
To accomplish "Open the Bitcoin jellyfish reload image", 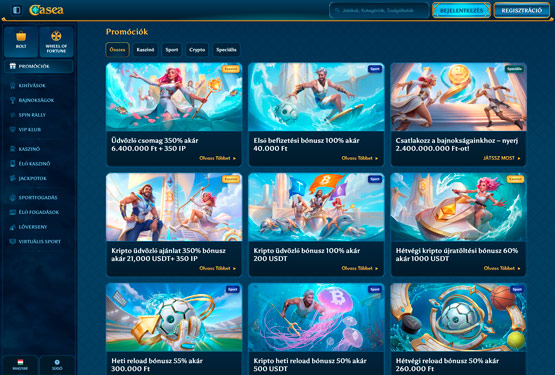I will [x=316, y=317].
